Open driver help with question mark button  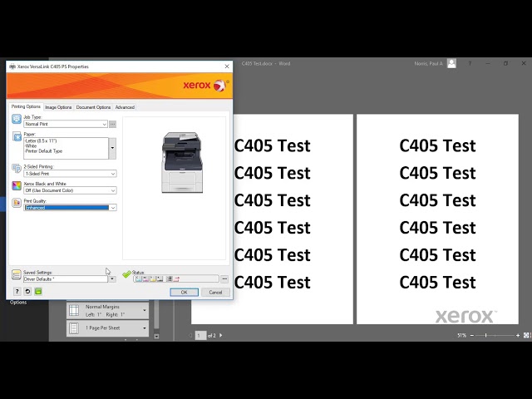pos(17,292)
